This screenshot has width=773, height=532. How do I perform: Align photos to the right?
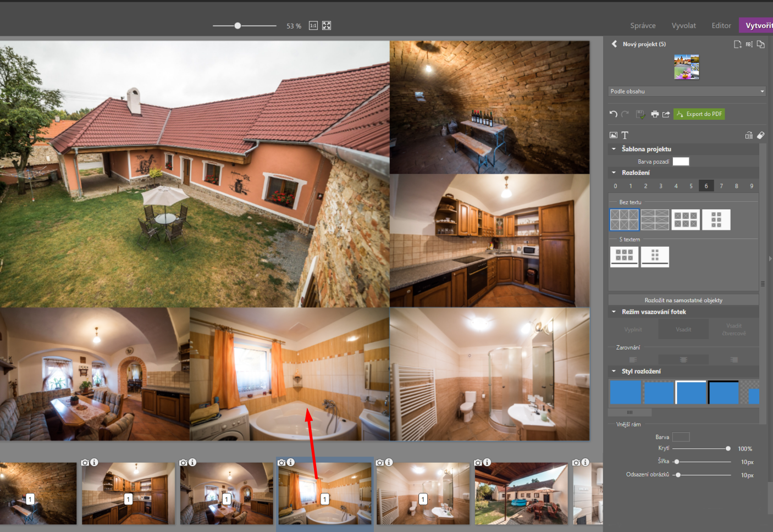tap(734, 359)
